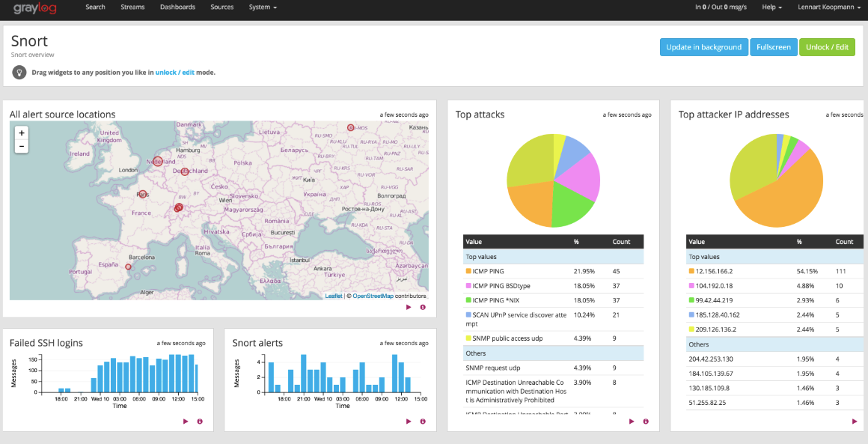Screen dimensions: 868x444
Task: Go to Dashboards
Action: click(x=177, y=7)
